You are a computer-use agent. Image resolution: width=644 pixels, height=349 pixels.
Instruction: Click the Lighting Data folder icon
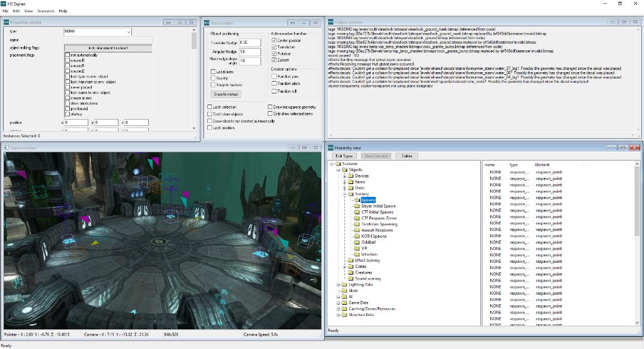click(344, 285)
